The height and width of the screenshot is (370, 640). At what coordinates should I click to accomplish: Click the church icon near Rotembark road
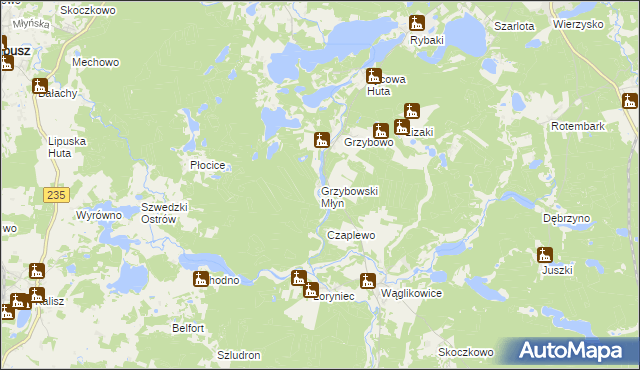click(x=630, y=101)
